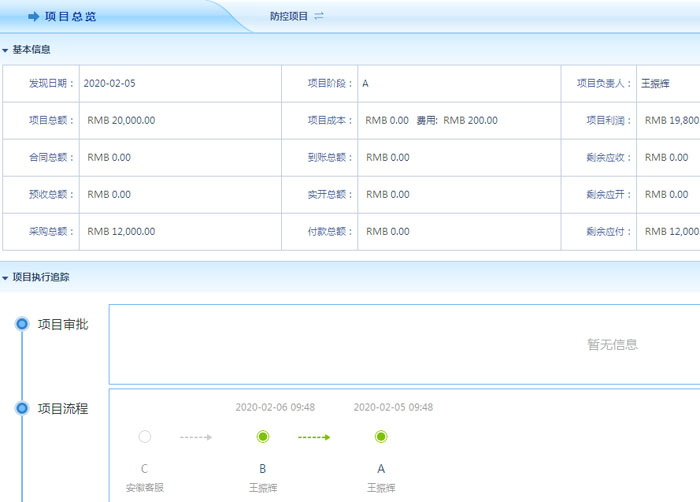700x502 pixels.
Task: Open the 防控项目 project switcher
Action: pyautogui.click(x=289, y=17)
